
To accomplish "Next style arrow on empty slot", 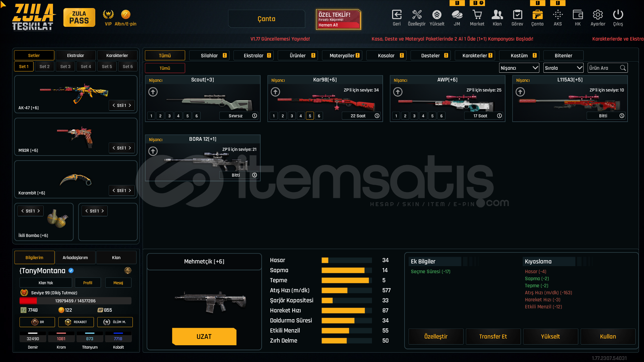I will (x=103, y=211).
